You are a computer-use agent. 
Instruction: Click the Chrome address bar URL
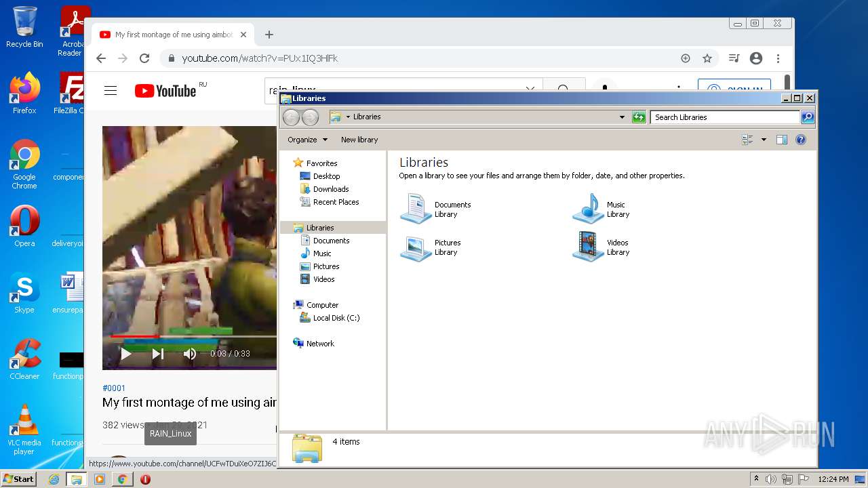point(260,58)
